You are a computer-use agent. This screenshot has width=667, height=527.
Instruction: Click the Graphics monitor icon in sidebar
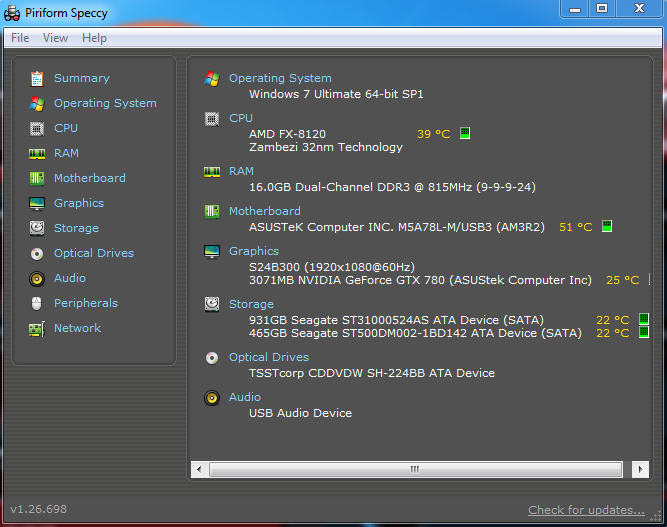tap(37, 203)
